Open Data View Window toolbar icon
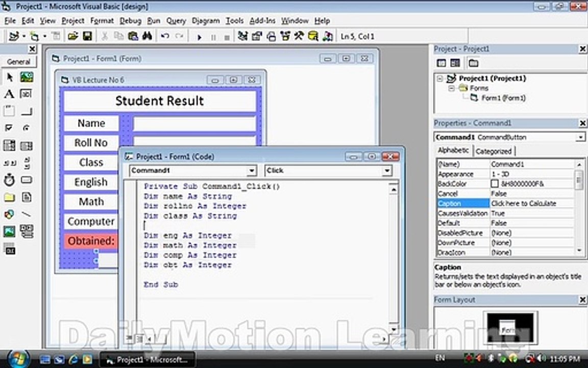This screenshot has width=588, height=368. [313, 36]
